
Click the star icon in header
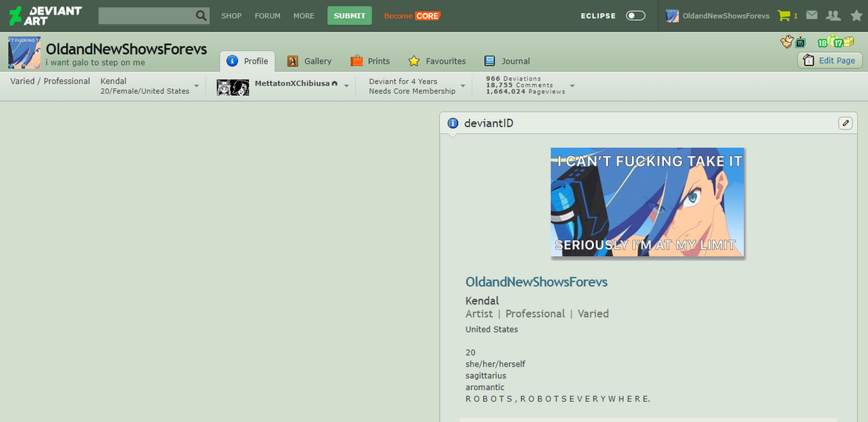(856, 16)
